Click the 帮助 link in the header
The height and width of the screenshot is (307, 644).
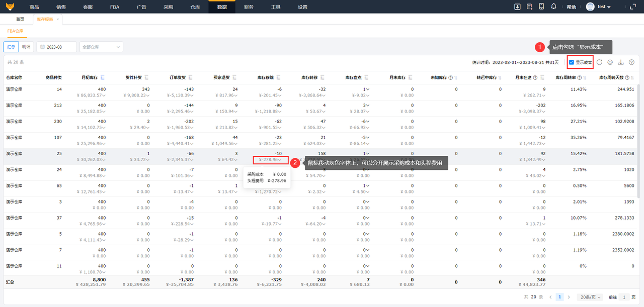click(571, 7)
